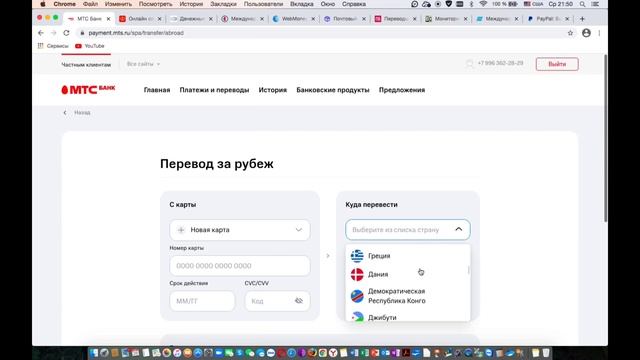The image size is (640, 360).
Task: Open История in site navigation
Action: (x=273, y=90)
